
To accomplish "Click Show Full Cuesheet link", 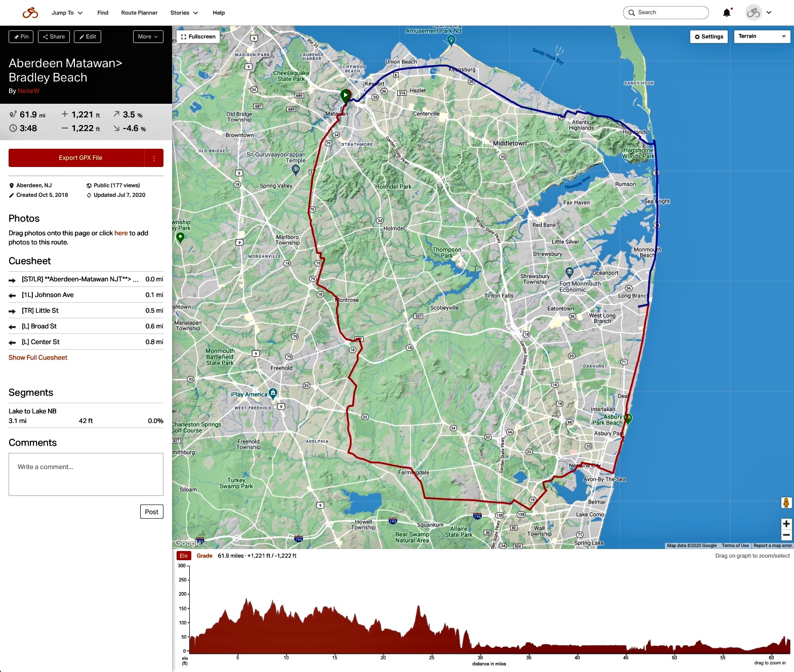I will point(38,357).
